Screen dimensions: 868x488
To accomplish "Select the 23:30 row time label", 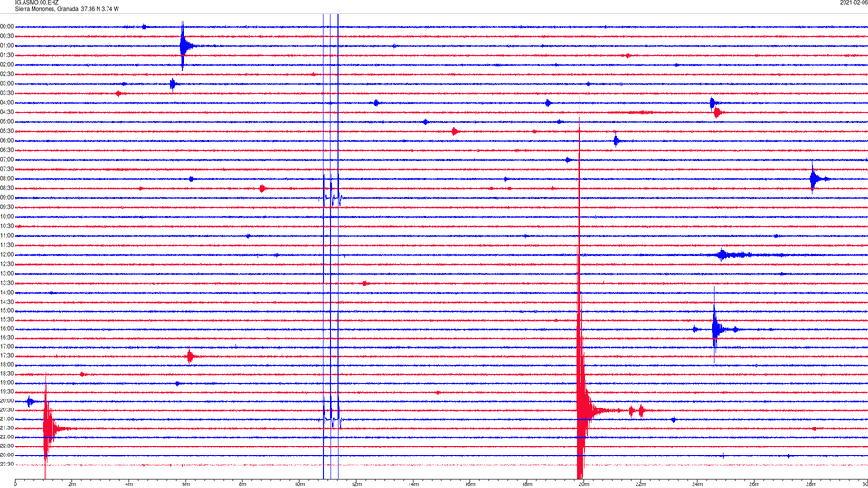I will [7, 465].
